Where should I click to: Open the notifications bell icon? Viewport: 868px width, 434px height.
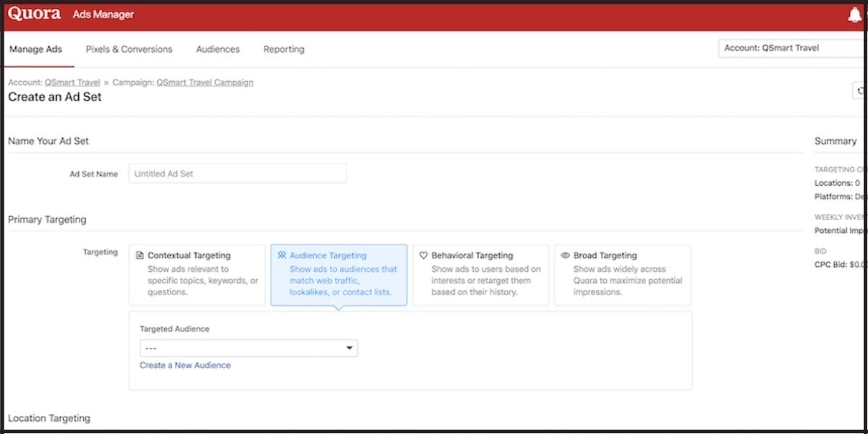coord(854,13)
